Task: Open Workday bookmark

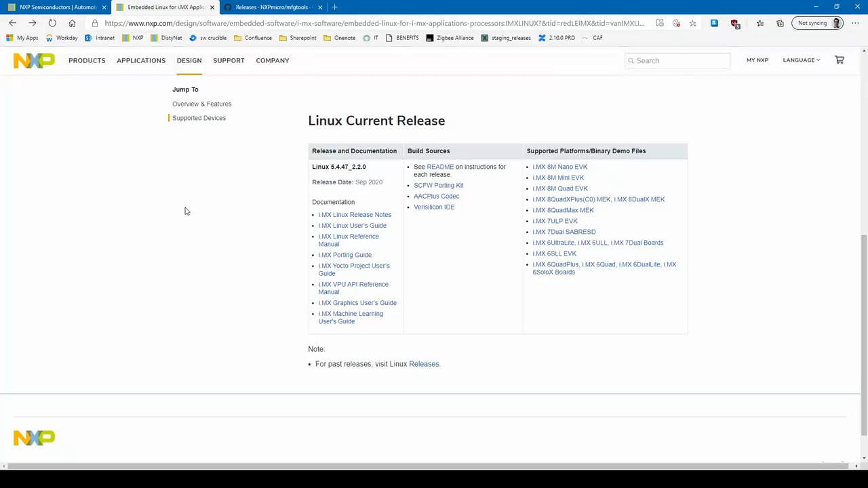Action: pos(61,38)
